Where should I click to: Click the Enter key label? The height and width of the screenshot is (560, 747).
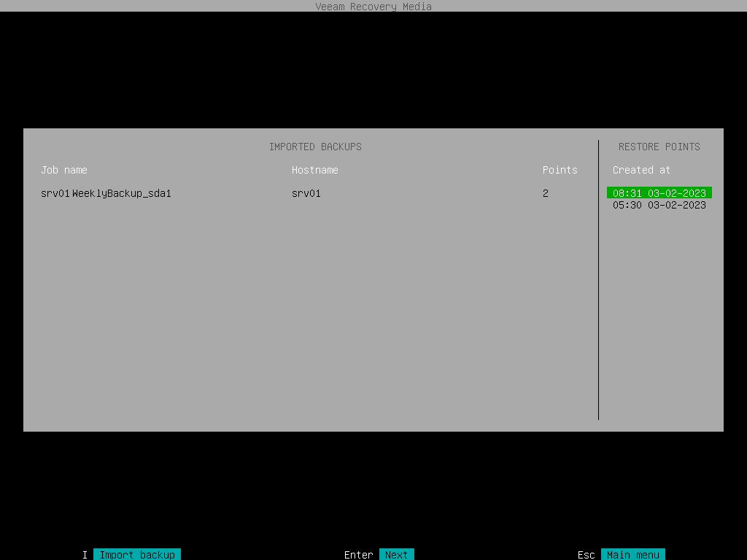point(358,555)
